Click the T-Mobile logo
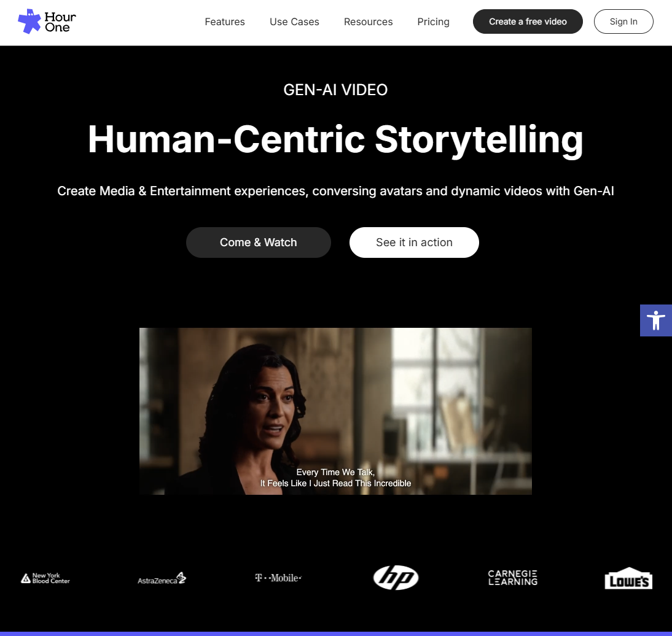Image resolution: width=672 pixels, height=636 pixels. tap(278, 578)
